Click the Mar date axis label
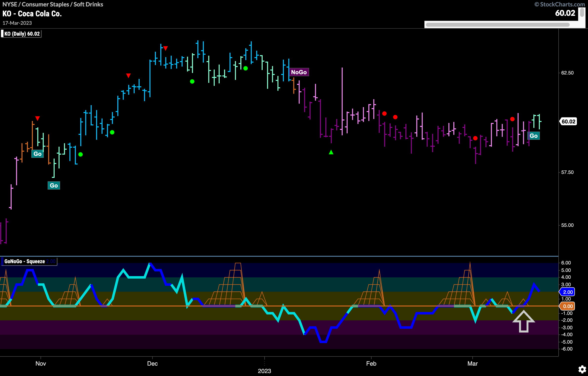Viewport: 588px width, 376px height. 472,363
